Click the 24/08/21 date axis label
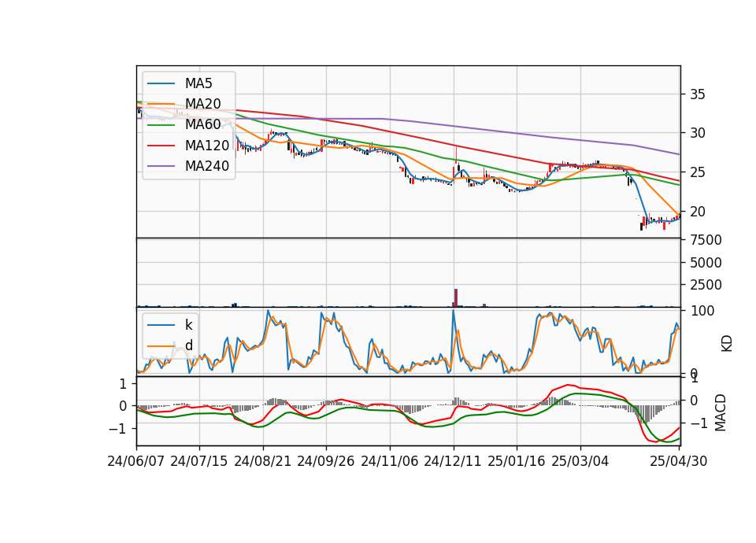The height and width of the screenshot is (543, 756). (x=263, y=461)
